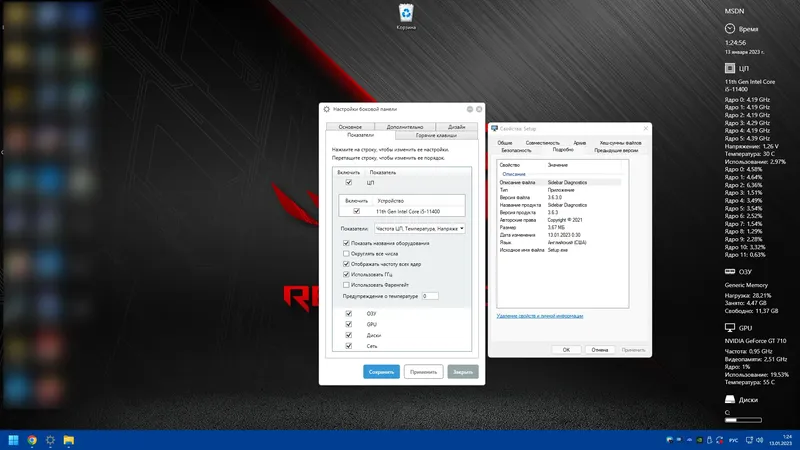This screenshot has width=800, height=450.
Task: Open the Хеш-суммы файлов tab
Action: coord(620,143)
